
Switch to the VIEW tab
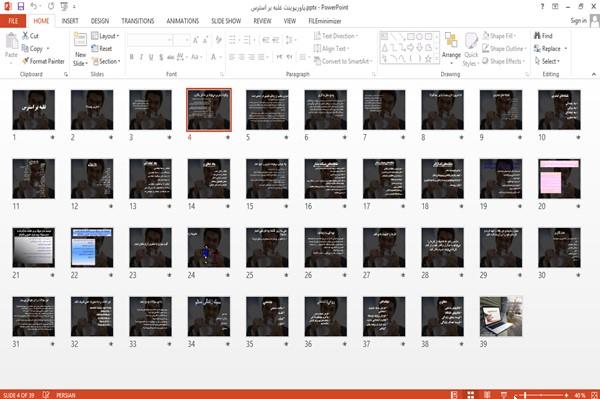coord(290,21)
